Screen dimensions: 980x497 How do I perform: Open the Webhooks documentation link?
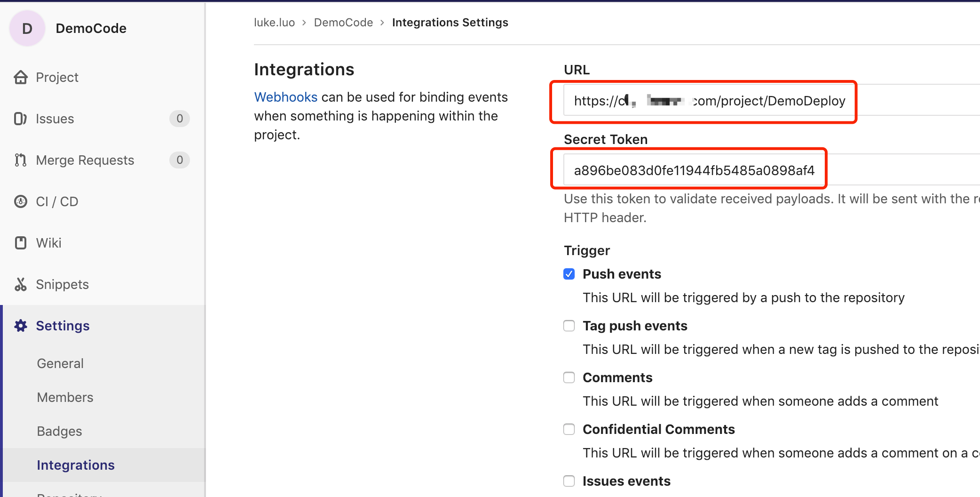[x=285, y=97]
